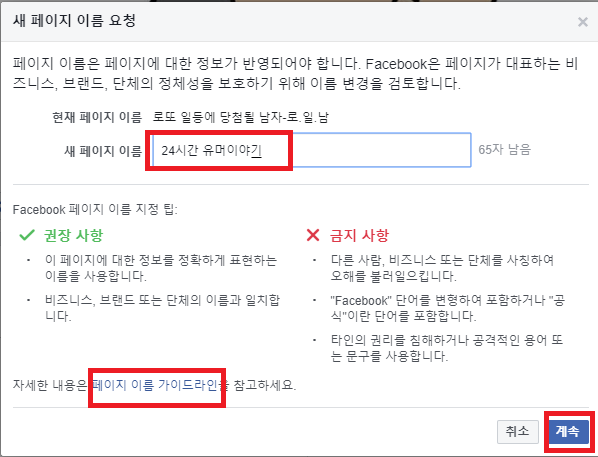The width and height of the screenshot is (598, 457).
Task: Click the Facebook 페이지 이름 지정 팁 text
Action: point(95,209)
